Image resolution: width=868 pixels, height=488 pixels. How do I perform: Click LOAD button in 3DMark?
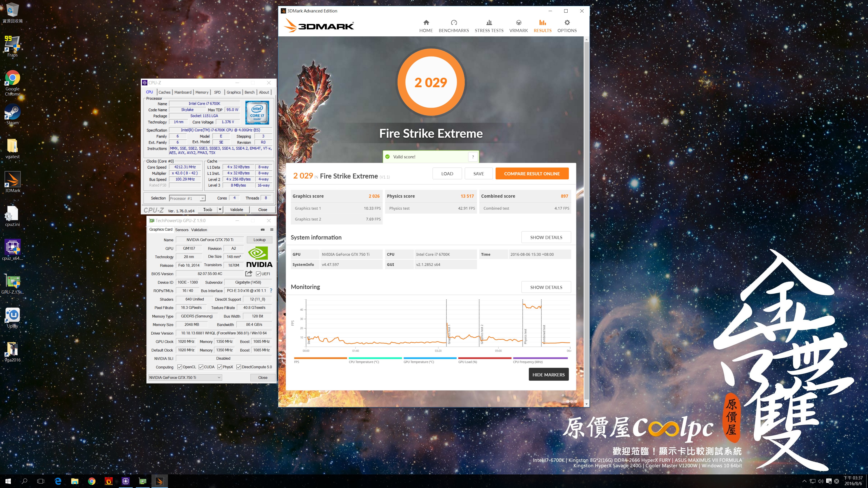point(447,174)
